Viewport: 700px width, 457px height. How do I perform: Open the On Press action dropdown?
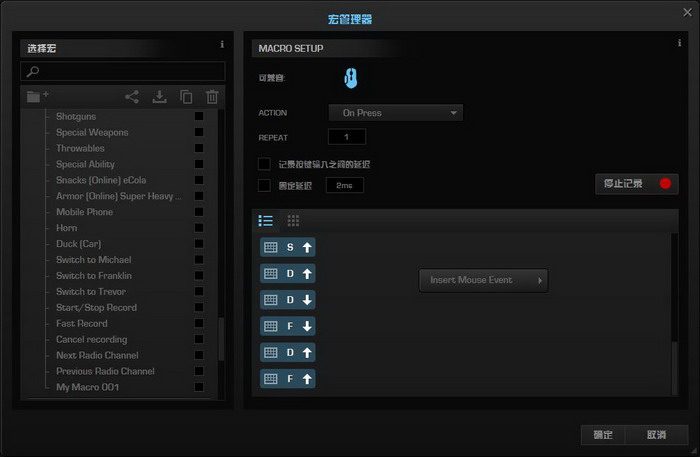pos(396,113)
